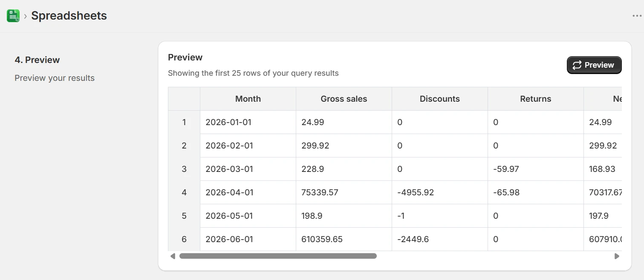Viewport: 644px width, 280px height.
Task: Click row number 1 header
Action: pos(184,122)
